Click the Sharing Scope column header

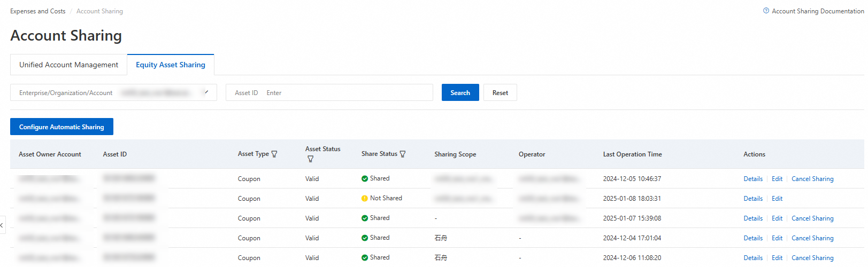455,154
